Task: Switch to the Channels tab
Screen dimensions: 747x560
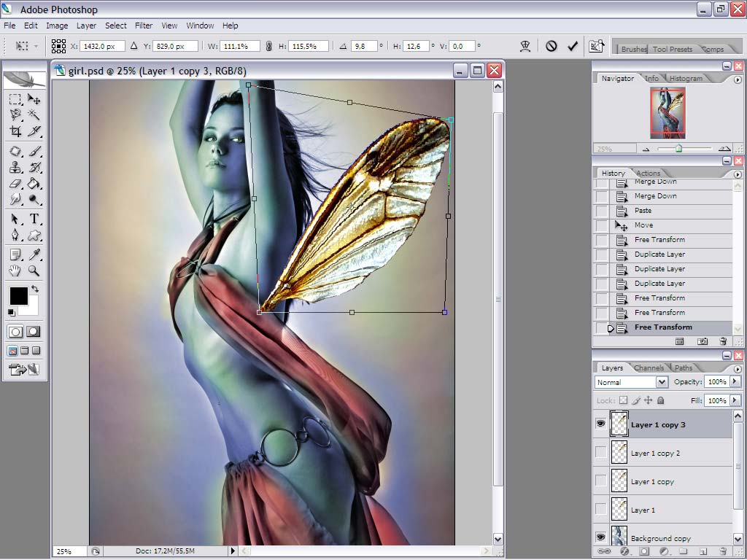Action: click(x=649, y=367)
